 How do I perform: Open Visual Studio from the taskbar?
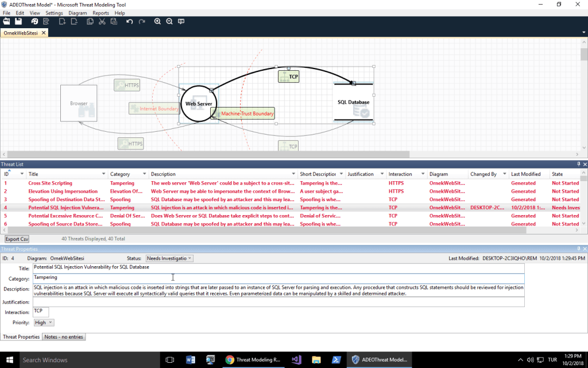(296, 360)
